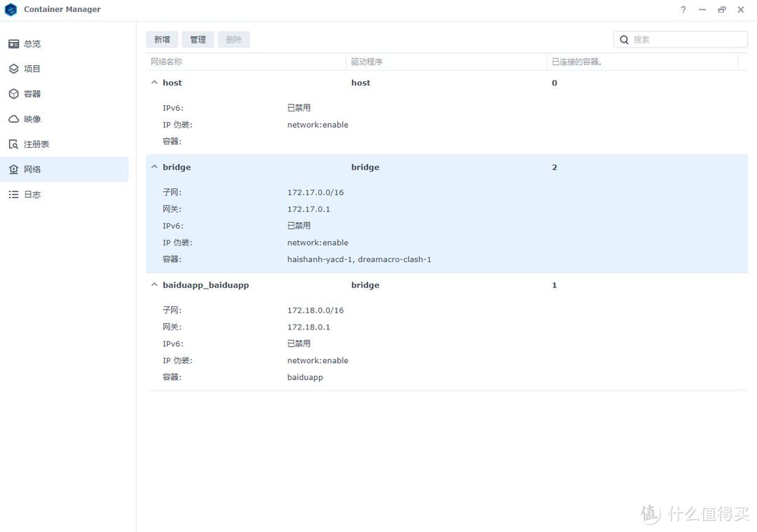Click the Container Manager app logo
The width and height of the screenshot is (757, 532).
(11, 10)
